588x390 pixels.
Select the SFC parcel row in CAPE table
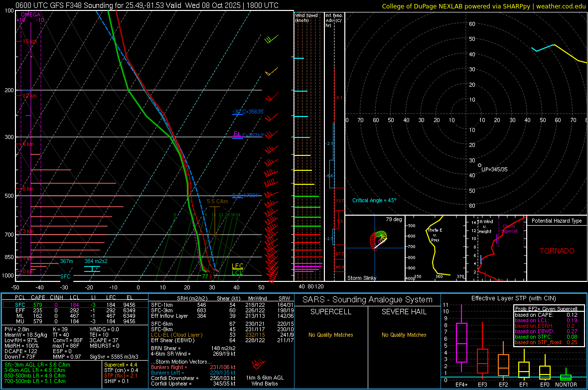coord(75,305)
